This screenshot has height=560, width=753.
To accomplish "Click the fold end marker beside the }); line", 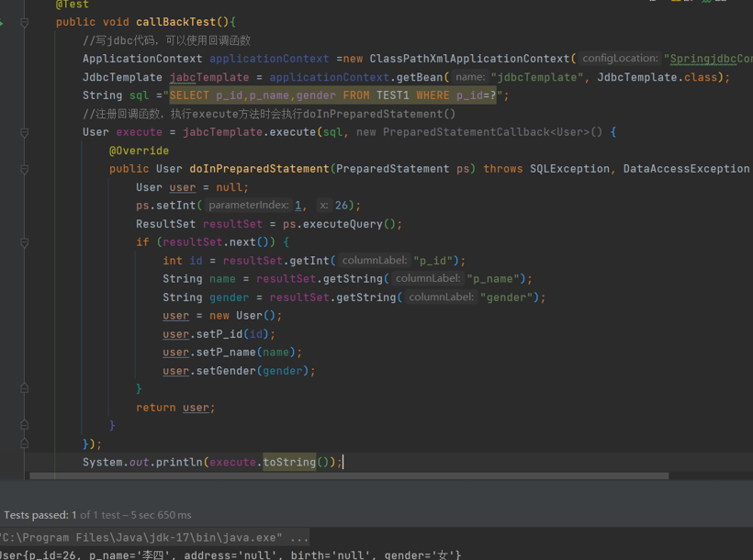I will [x=25, y=443].
